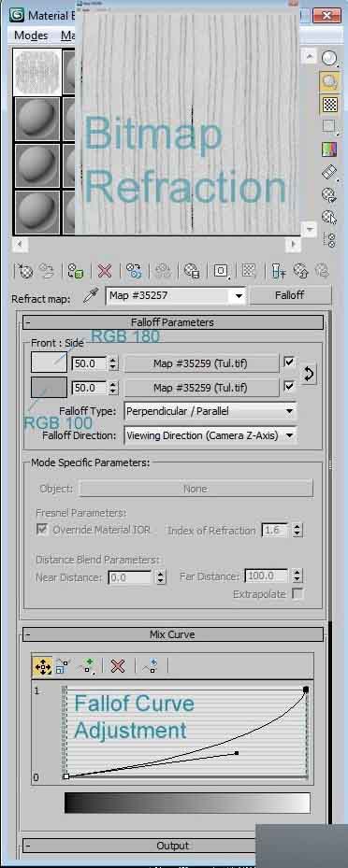Click the red X Reset Map icon
Image resolution: width=348 pixels, height=868 pixels.
pyautogui.click(x=104, y=271)
